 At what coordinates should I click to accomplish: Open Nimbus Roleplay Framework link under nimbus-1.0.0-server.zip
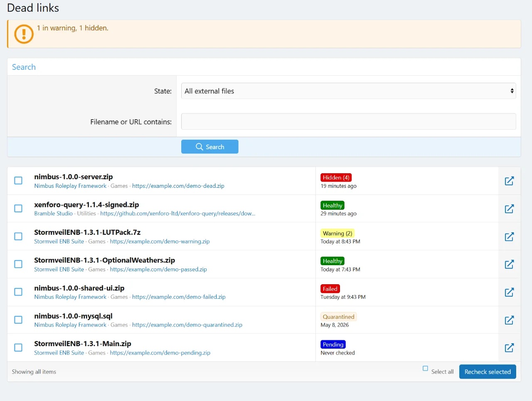click(x=70, y=186)
